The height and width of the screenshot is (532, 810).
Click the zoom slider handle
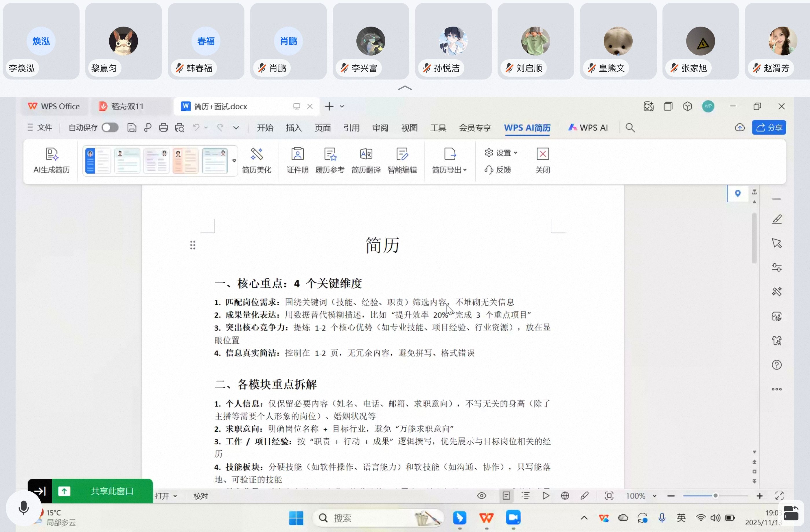(715, 496)
